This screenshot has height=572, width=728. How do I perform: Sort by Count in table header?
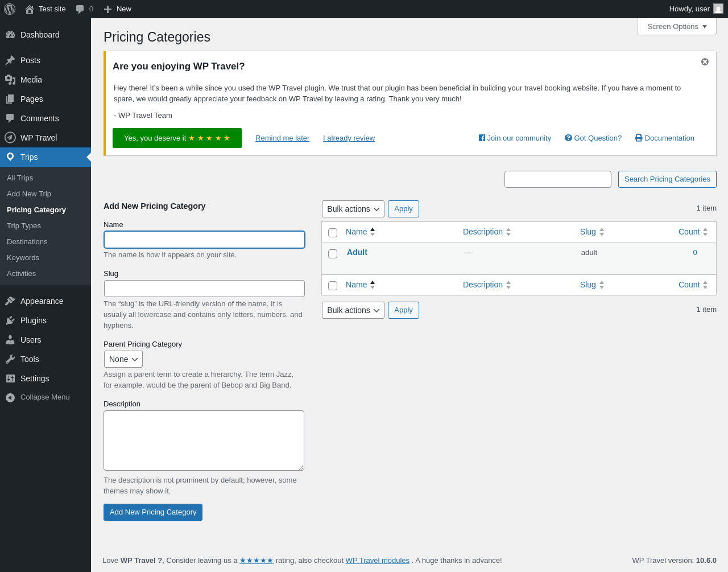[x=693, y=232]
